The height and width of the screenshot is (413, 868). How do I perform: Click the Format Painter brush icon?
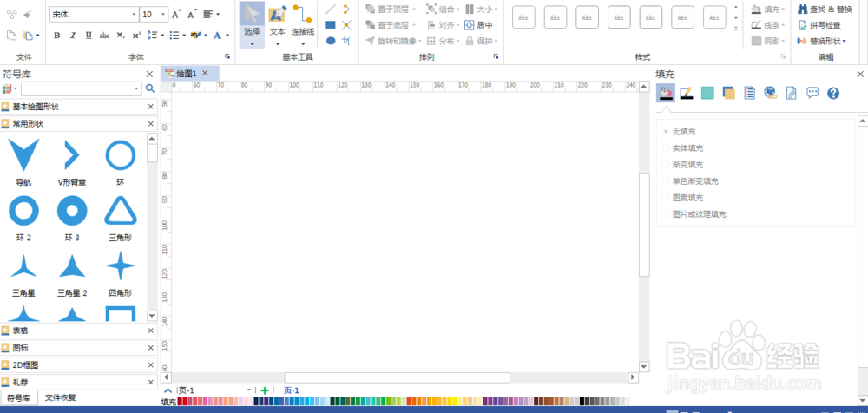coord(29,14)
